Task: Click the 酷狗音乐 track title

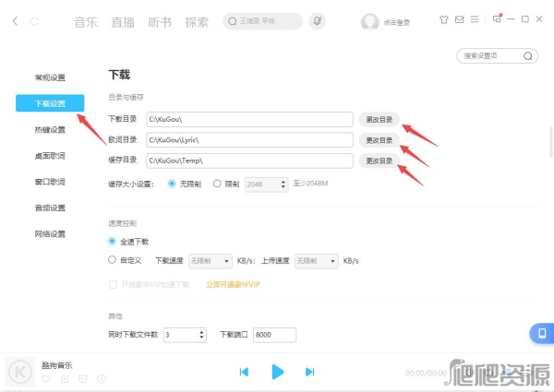Action: click(57, 365)
